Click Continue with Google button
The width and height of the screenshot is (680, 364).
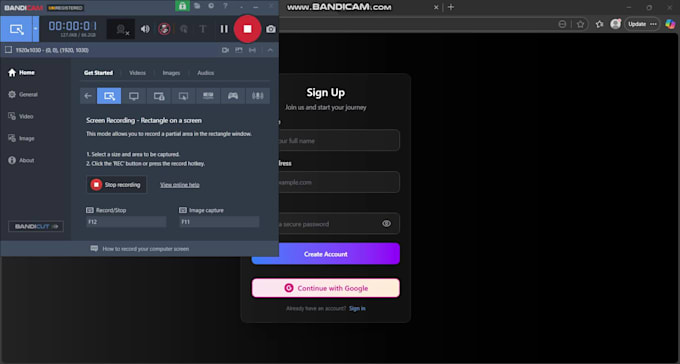click(x=326, y=288)
